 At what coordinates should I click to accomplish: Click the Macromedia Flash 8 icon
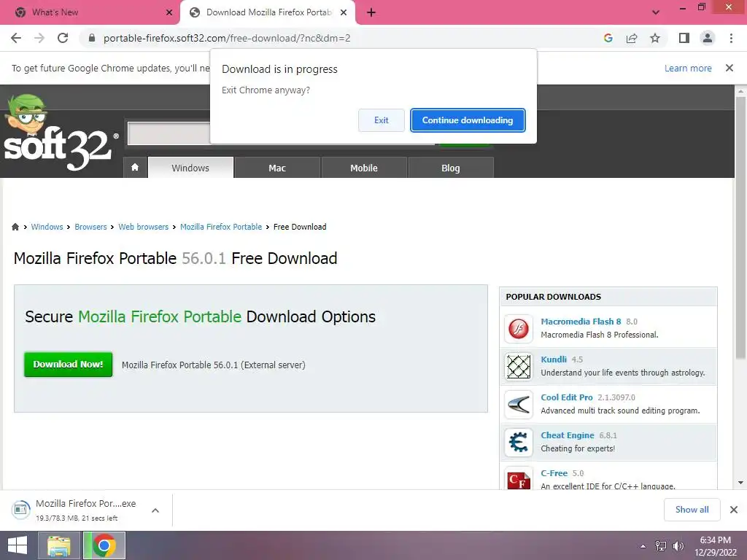(x=519, y=328)
